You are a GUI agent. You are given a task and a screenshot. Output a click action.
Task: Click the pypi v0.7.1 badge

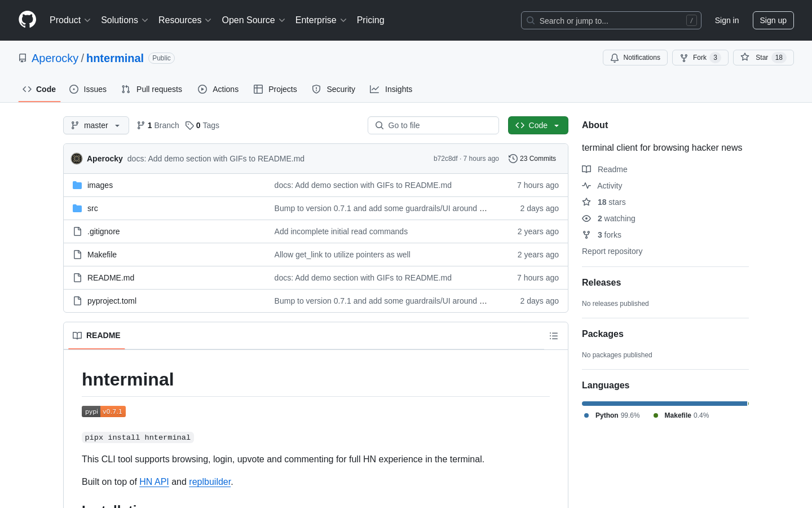(x=104, y=411)
